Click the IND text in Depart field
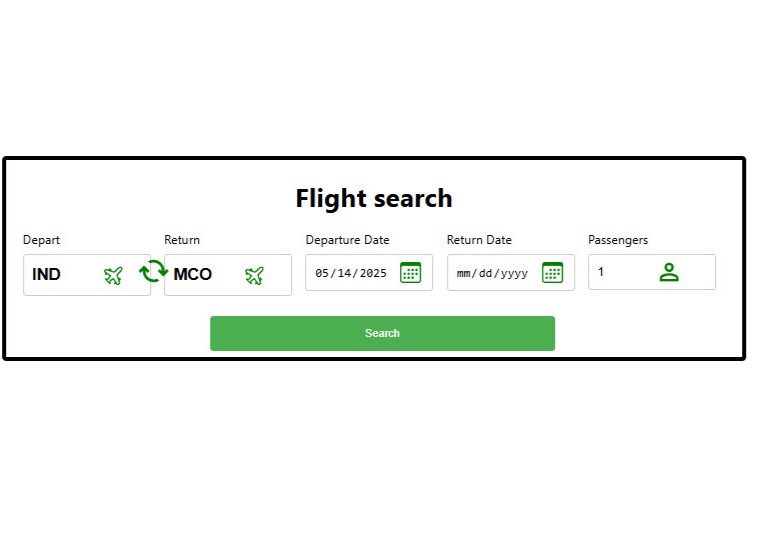This screenshot has height=542, width=759. (47, 274)
